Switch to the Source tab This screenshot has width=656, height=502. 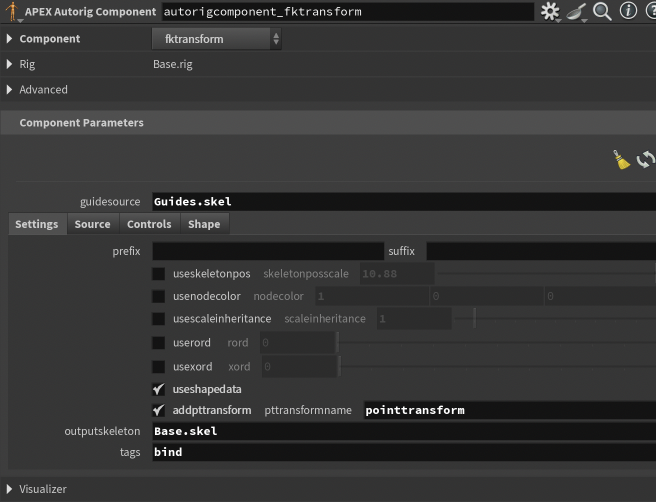92,224
